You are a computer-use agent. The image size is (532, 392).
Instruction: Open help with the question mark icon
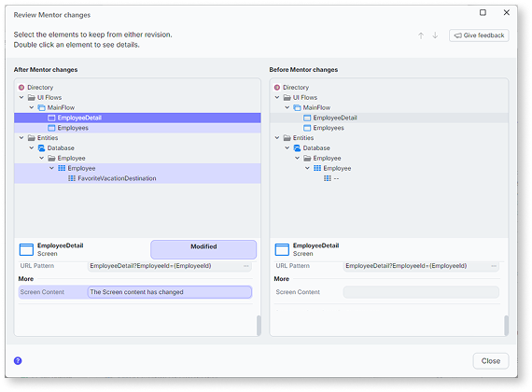(18, 361)
